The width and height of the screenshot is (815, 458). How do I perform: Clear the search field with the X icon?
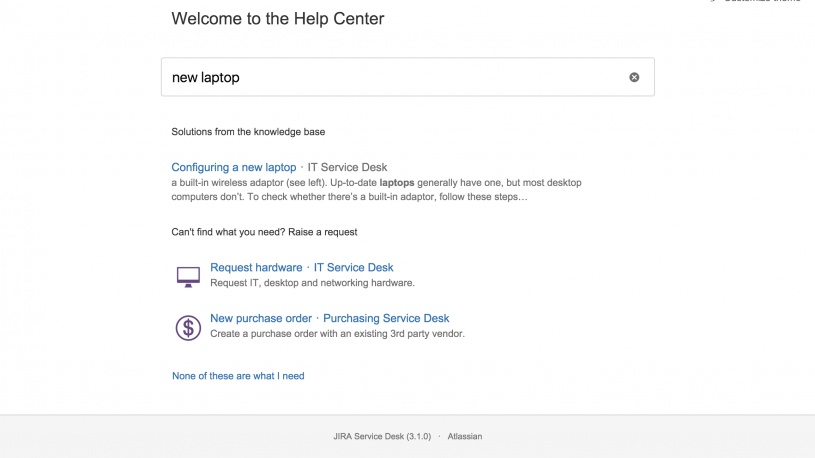[634, 77]
